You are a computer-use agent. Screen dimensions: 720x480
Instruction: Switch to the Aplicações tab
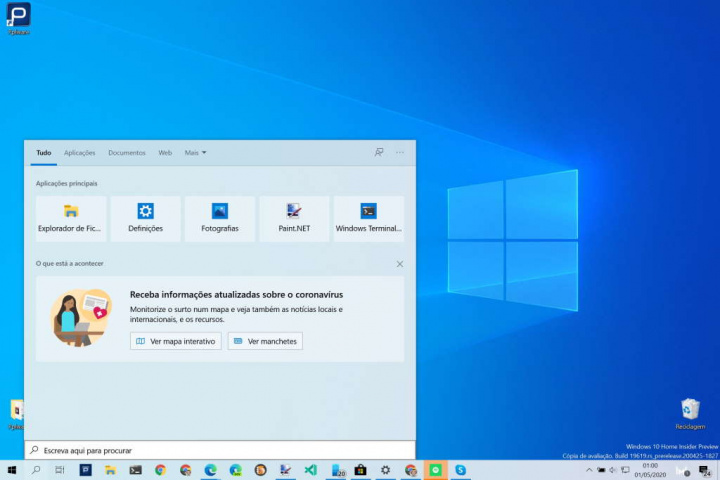click(x=80, y=153)
